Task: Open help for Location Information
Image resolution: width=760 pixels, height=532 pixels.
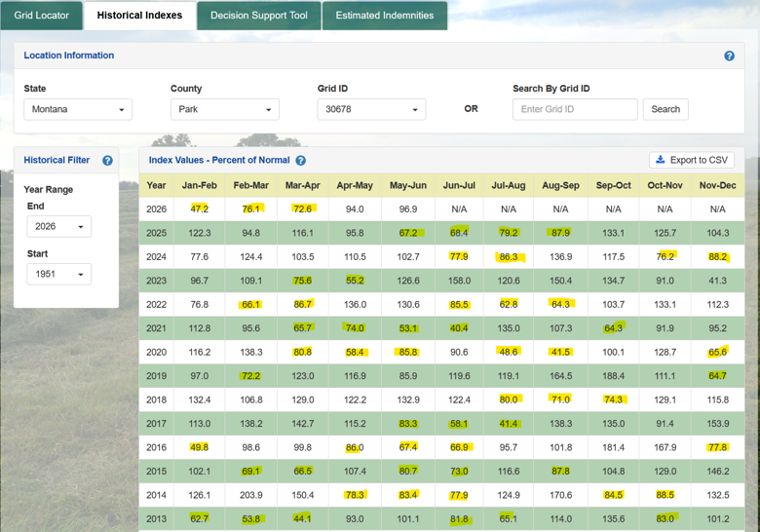Action: (x=729, y=56)
